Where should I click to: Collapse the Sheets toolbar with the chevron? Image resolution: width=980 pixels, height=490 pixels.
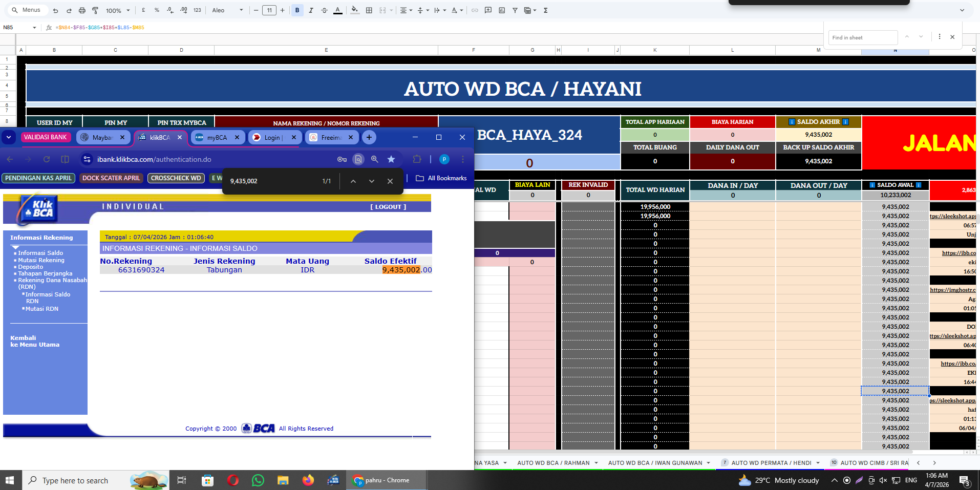[962, 10]
